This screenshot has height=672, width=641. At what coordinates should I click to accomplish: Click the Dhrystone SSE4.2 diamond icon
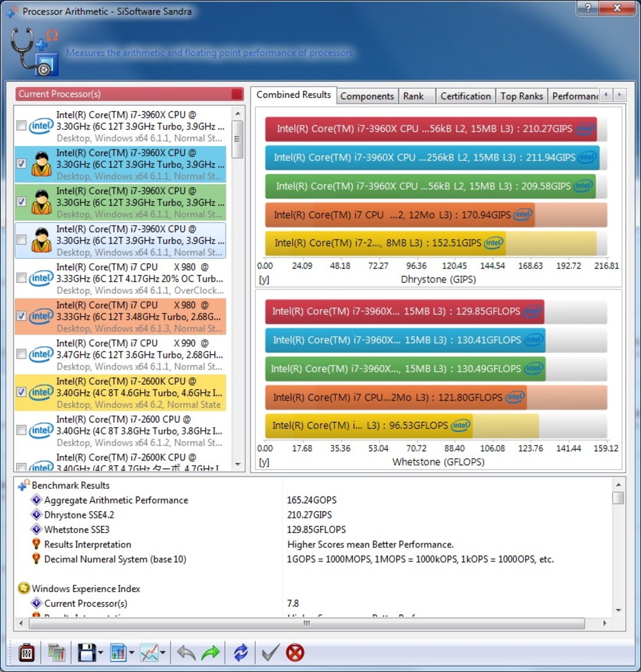point(36,514)
